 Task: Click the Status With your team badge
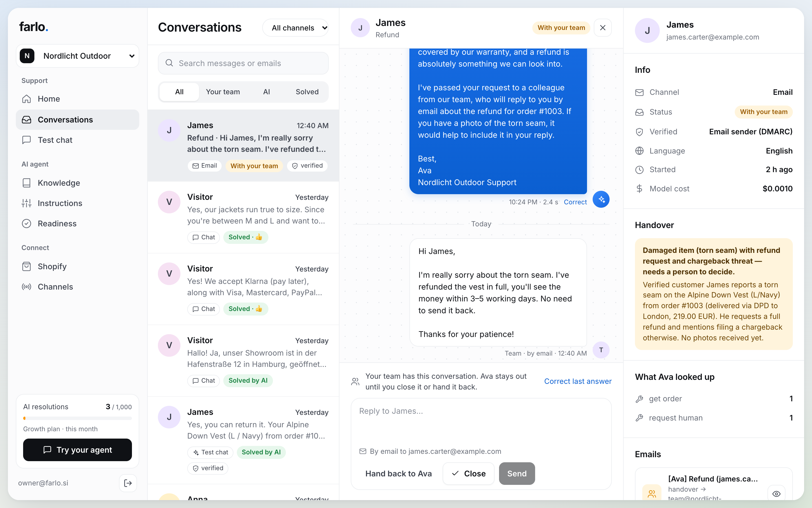click(764, 112)
